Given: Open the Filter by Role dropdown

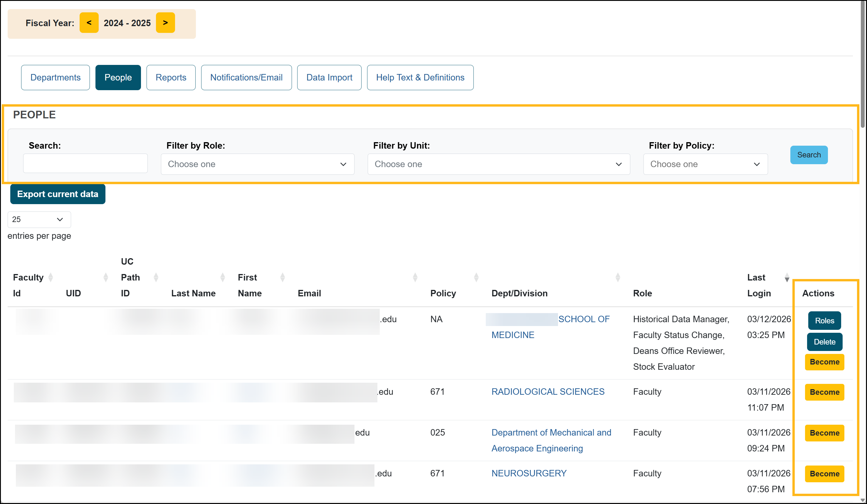Looking at the screenshot, I should pyautogui.click(x=257, y=164).
